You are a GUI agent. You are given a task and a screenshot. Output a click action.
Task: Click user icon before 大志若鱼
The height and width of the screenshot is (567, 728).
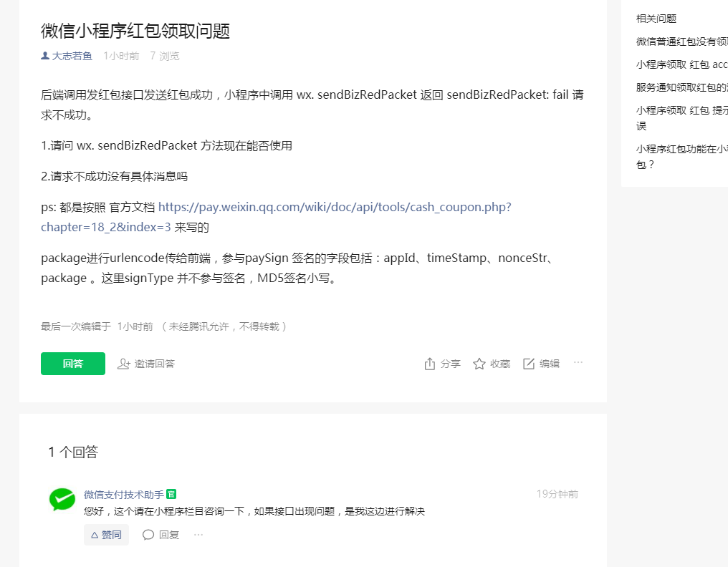(x=45, y=56)
